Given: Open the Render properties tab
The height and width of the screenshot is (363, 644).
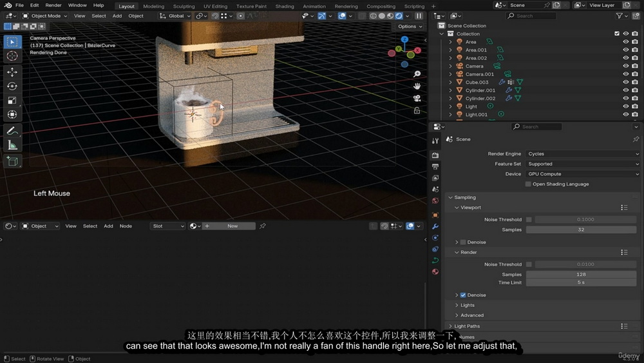Looking at the screenshot, I should coord(435,155).
